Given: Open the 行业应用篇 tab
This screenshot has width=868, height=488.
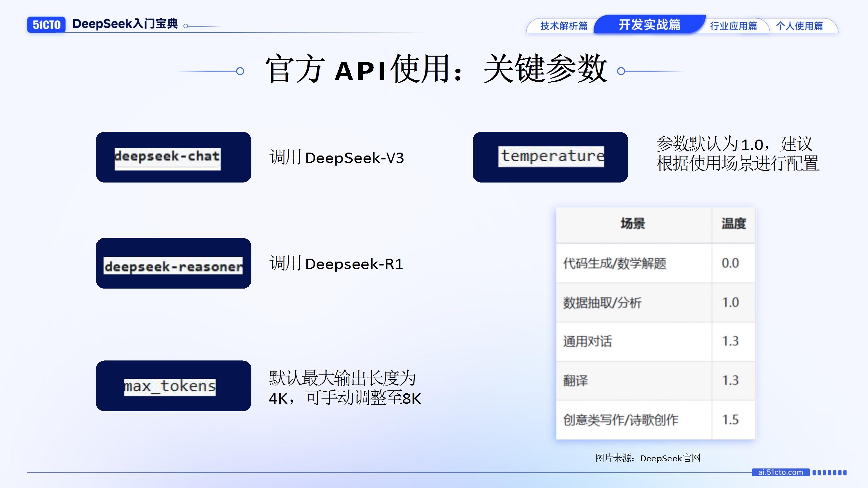Looking at the screenshot, I should pos(733,26).
